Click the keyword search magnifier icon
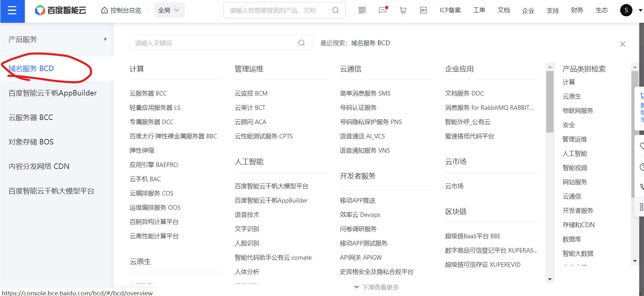 [302, 43]
